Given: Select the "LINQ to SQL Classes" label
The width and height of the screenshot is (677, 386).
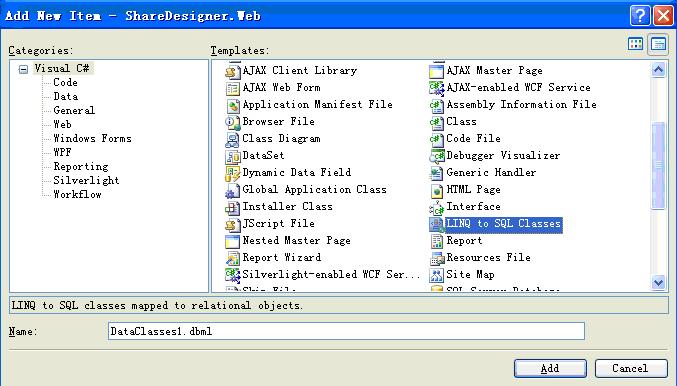Looking at the screenshot, I should pos(503,224).
